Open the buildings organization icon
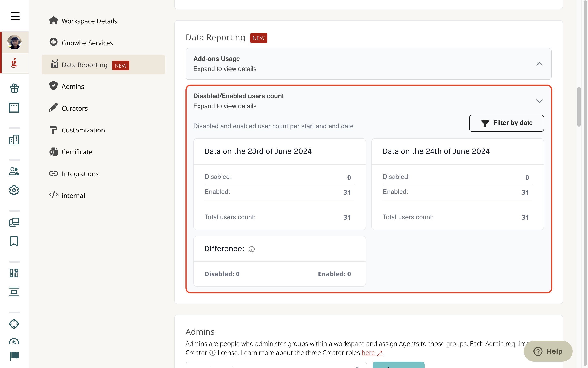 coord(14,139)
